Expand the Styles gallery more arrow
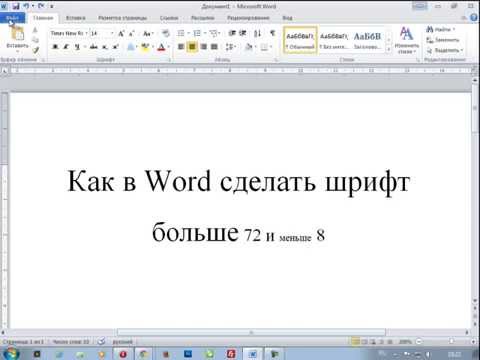The image size is (480, 360). (x=388, y=50)
